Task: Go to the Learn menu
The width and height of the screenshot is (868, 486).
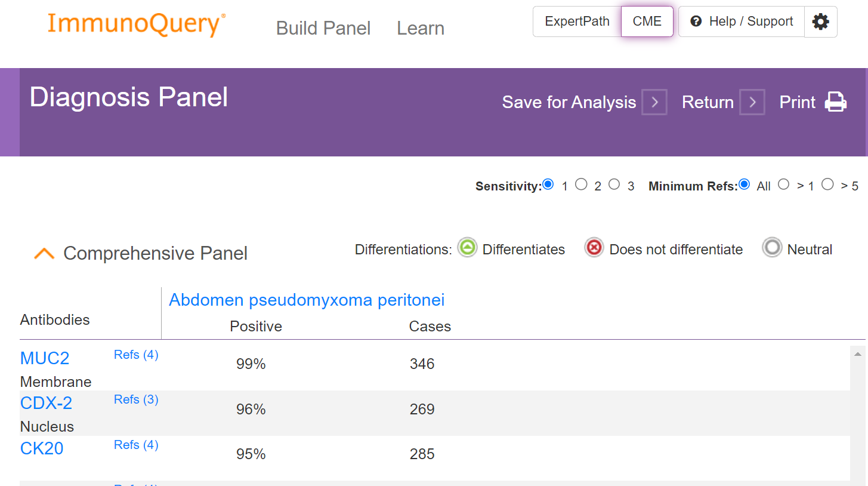Action: pyautogui.click(x=421, y=28)
